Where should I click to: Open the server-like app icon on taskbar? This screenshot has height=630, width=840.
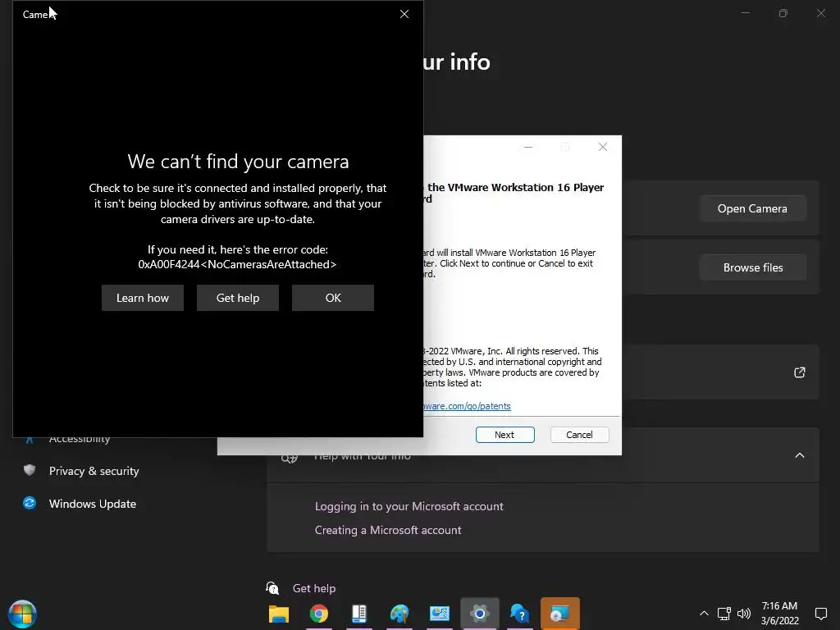coord(359,614)
